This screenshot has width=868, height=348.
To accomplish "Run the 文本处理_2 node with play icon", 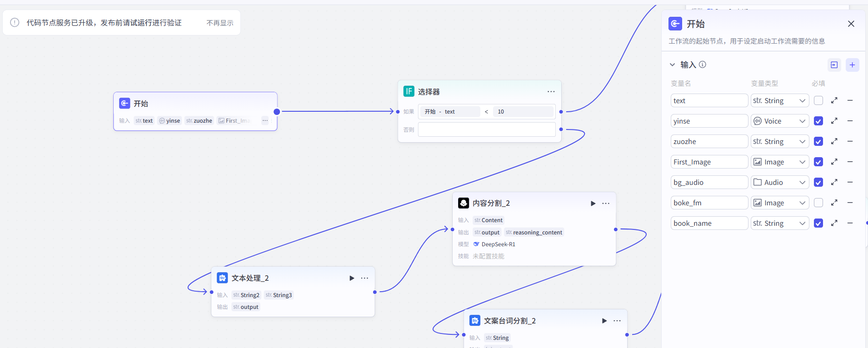I will click(351, 278).
